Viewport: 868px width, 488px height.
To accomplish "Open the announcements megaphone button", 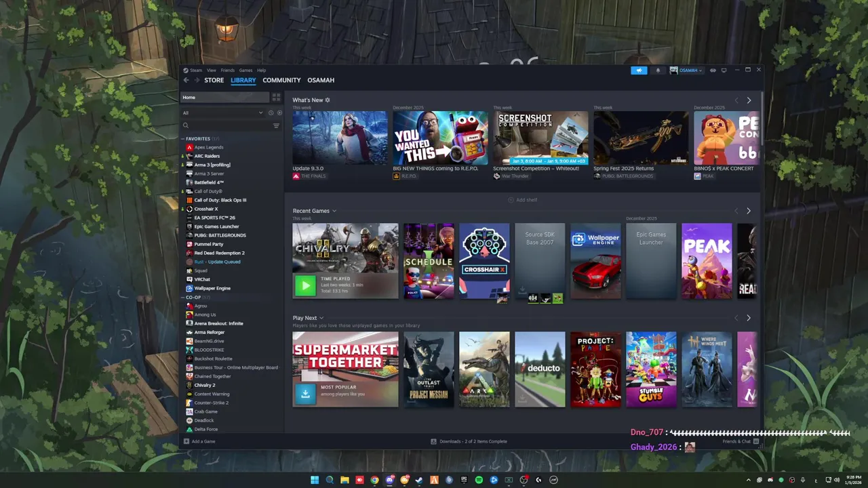I will tap(639, 70).
